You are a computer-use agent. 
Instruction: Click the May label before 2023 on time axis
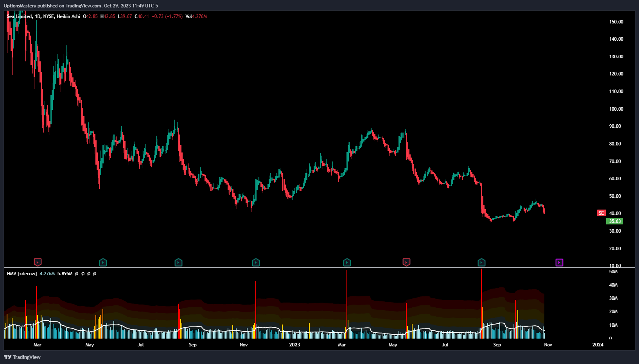tap(90, 345)
